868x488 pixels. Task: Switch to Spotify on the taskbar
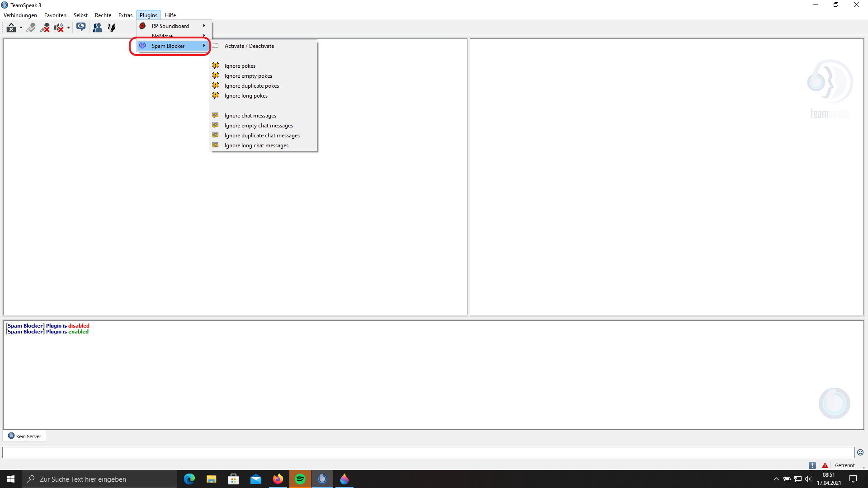click(300, 479)
